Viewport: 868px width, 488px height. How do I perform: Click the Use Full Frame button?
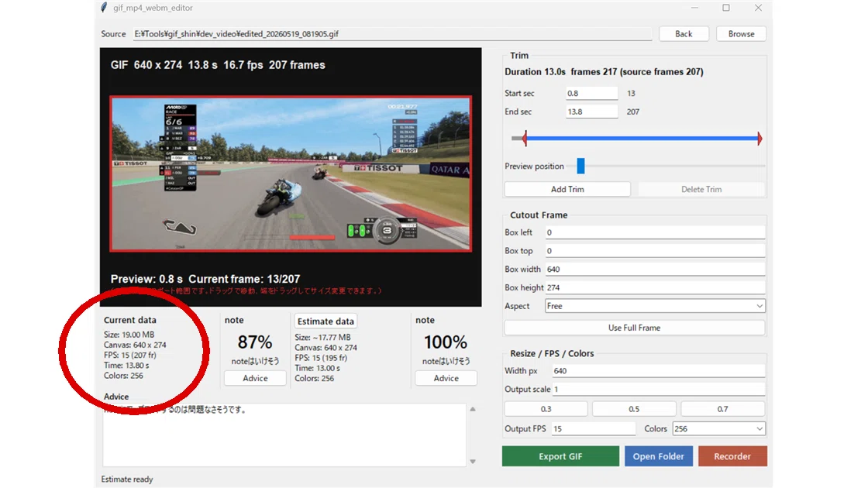coord(635,328)
